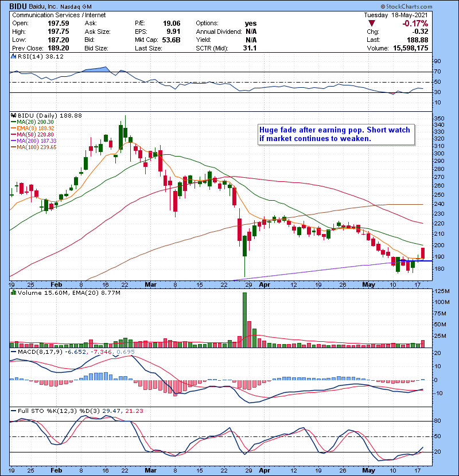Image resolution: width=459 pixels, height=476 pixels.
Task: Select the red MA(50) 220.80 legend entry
Action: point(32,134)
